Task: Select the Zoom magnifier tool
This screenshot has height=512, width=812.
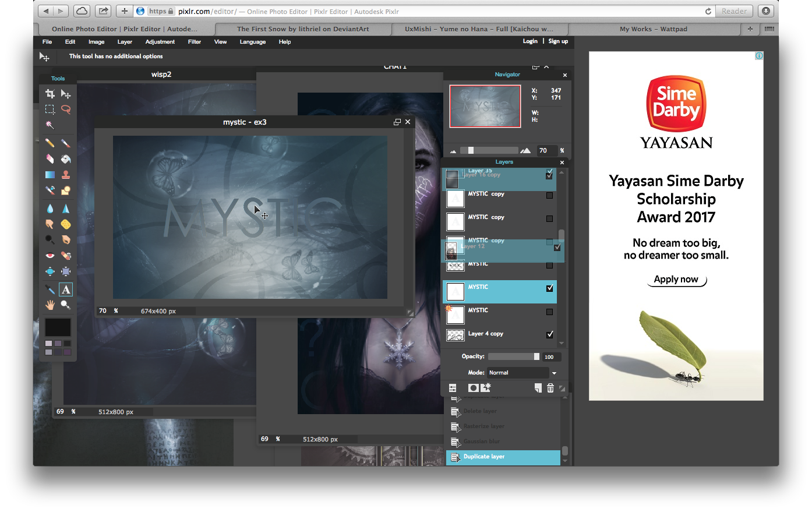Action: pos(66,305)
